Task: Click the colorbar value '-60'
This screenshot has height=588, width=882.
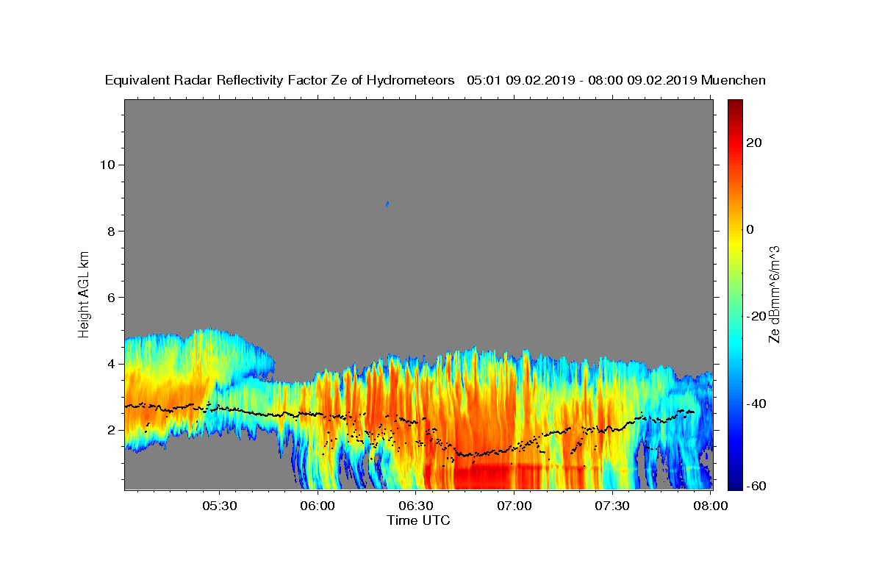Action: pyautogui.click(x=756, y=487)
